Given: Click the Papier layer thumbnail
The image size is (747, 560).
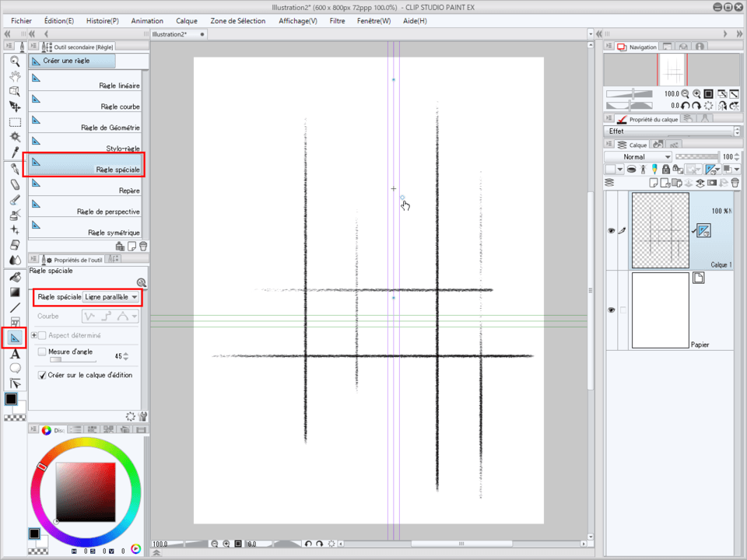Looking at the screenshot, I should (660, 310).
